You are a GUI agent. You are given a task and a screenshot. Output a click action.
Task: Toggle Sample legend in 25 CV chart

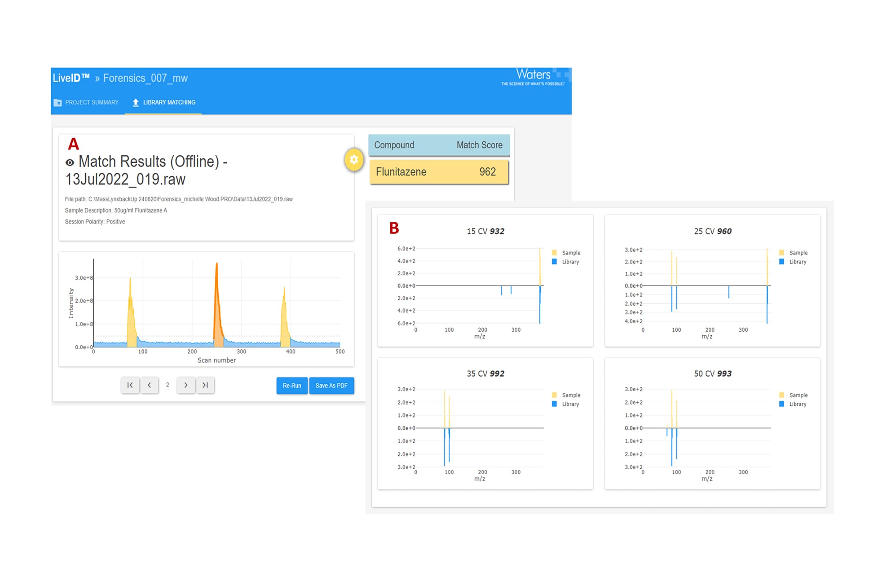coord(793,253)
